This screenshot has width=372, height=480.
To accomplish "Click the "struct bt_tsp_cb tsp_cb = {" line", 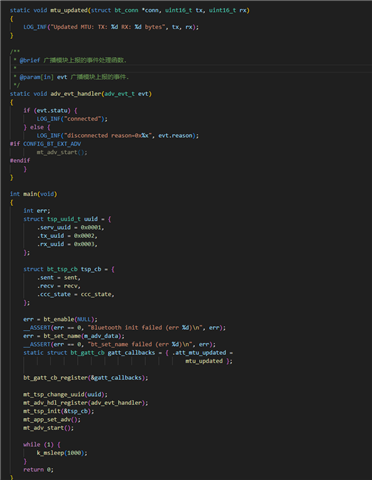I will click(x=69, y=269).
